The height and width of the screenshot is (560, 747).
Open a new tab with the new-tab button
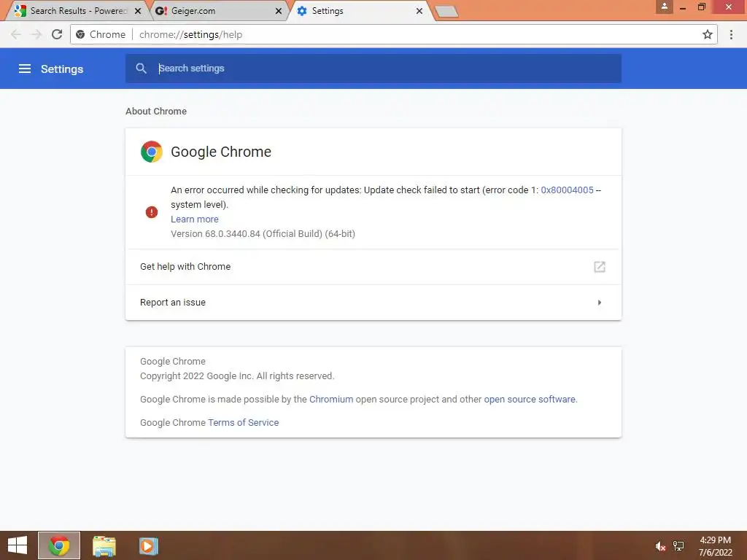(447, 11)
